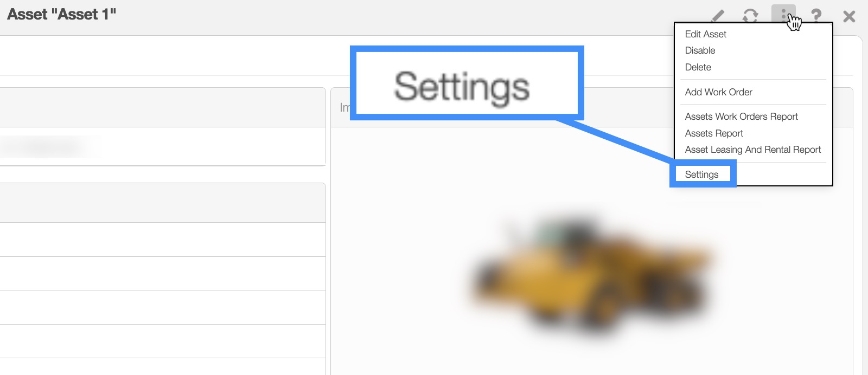Click the lower left gray section header

tap(163, 203)
